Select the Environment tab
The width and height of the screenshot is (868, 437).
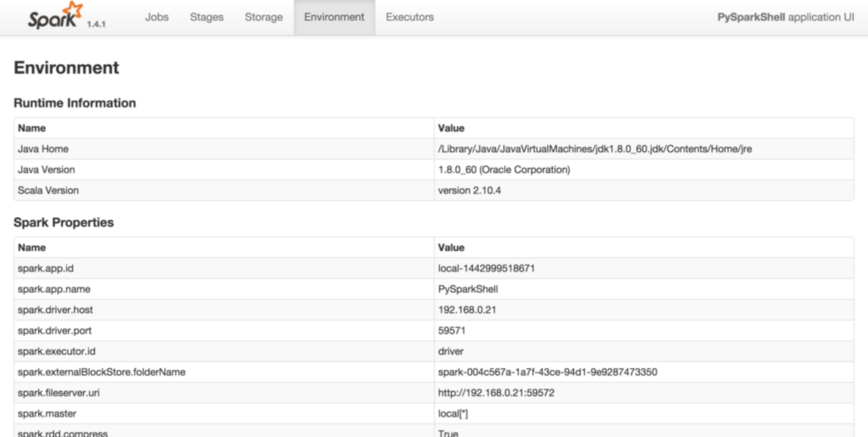coord(334,17)
